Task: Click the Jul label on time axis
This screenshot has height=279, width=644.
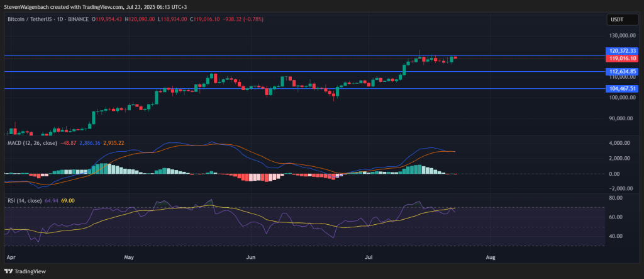Action: pyautogui.click(x=368, y=258)
